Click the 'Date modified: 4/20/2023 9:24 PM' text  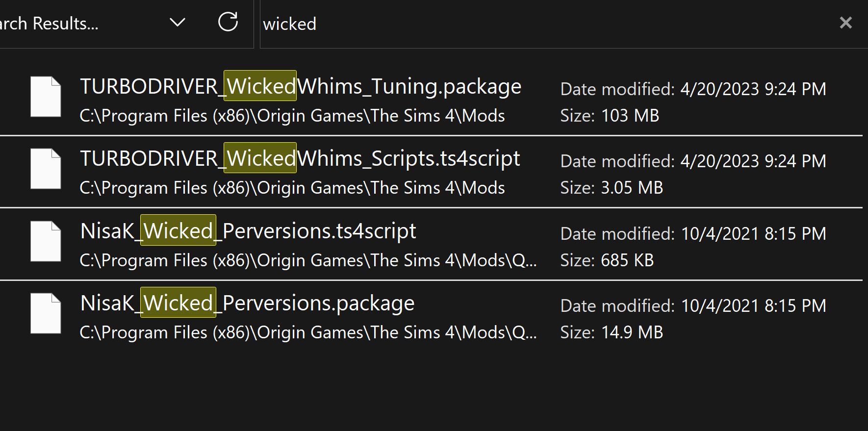(x=693, y=89)
